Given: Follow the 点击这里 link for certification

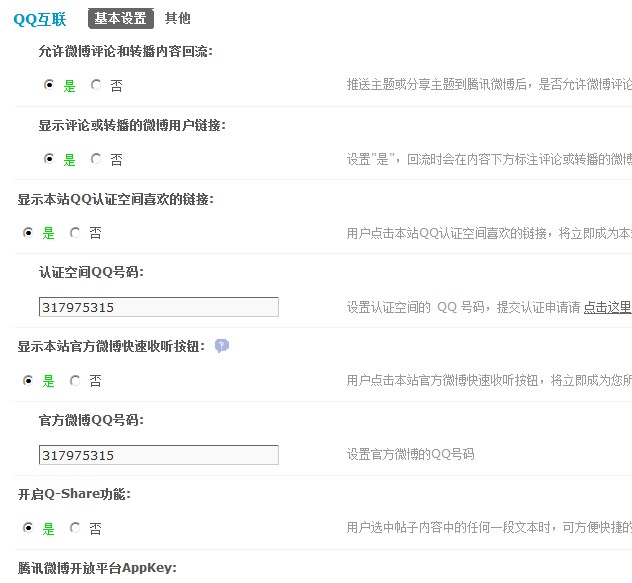Looking at the screenshot, I should [607, 307].
